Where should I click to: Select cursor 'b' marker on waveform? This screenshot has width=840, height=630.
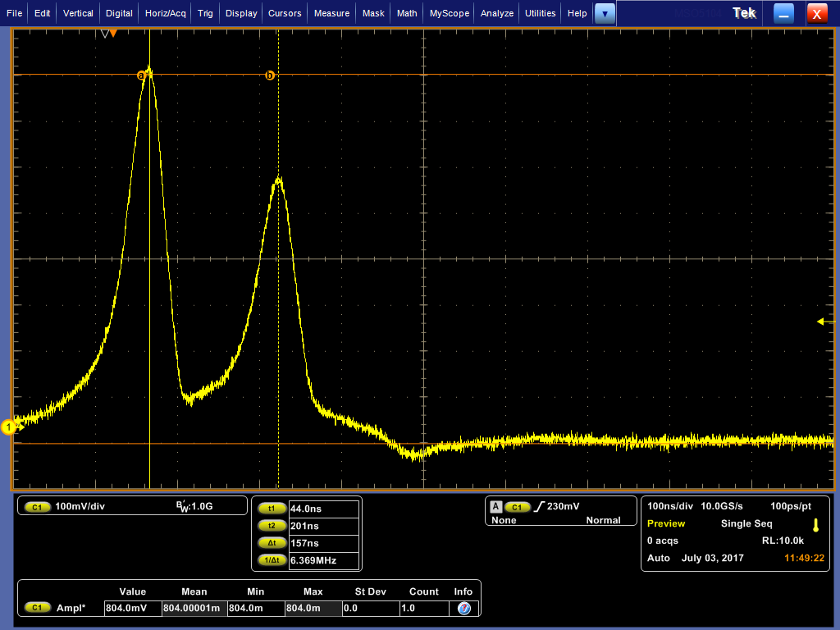point(270,75)
